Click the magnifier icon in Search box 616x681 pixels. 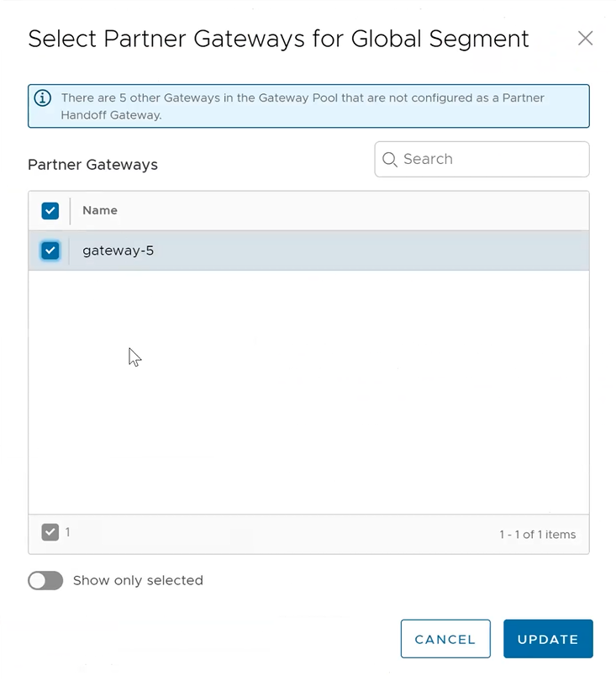[x=389, y=159]
